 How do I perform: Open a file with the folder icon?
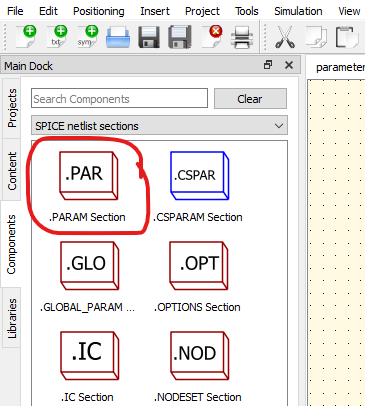pos(118,37)
